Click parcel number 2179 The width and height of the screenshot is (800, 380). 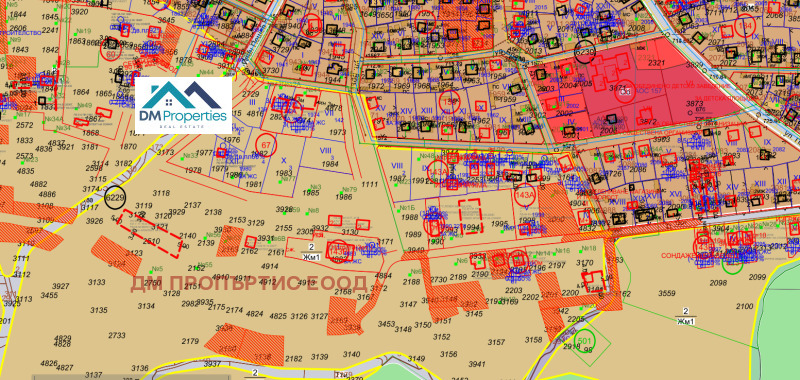[190, 341]
